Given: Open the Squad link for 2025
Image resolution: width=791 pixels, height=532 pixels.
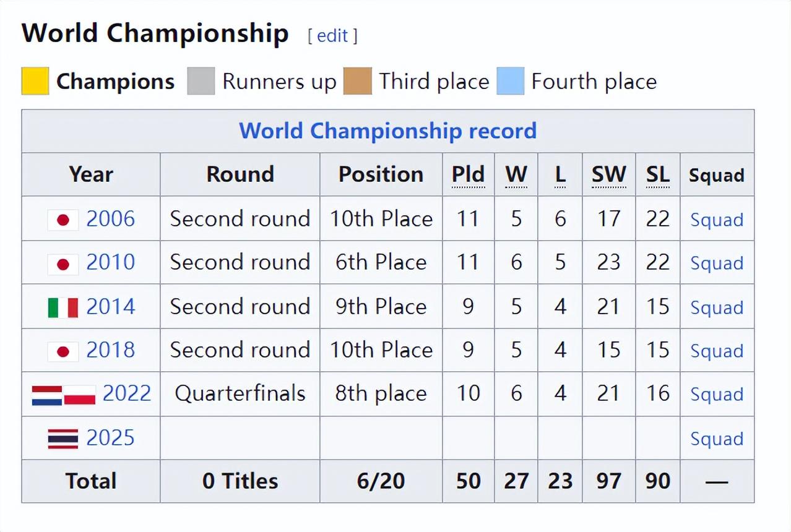Looking at the screenshot, I should 717,439.
